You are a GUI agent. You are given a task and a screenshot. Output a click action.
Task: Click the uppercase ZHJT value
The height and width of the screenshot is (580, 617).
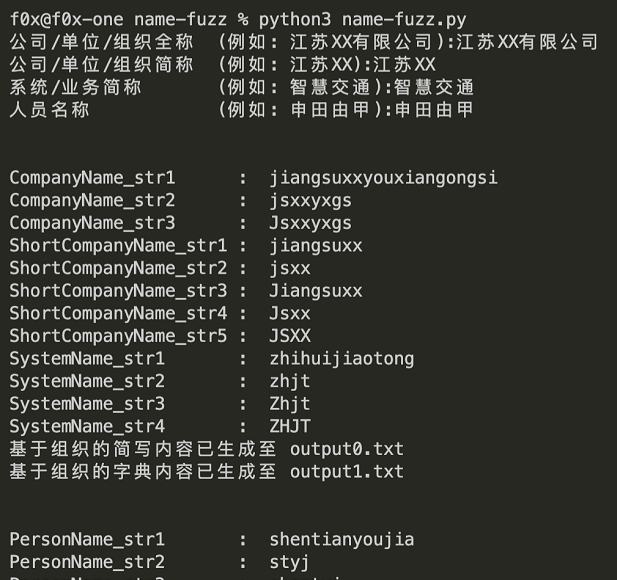[x=290, y=426]
